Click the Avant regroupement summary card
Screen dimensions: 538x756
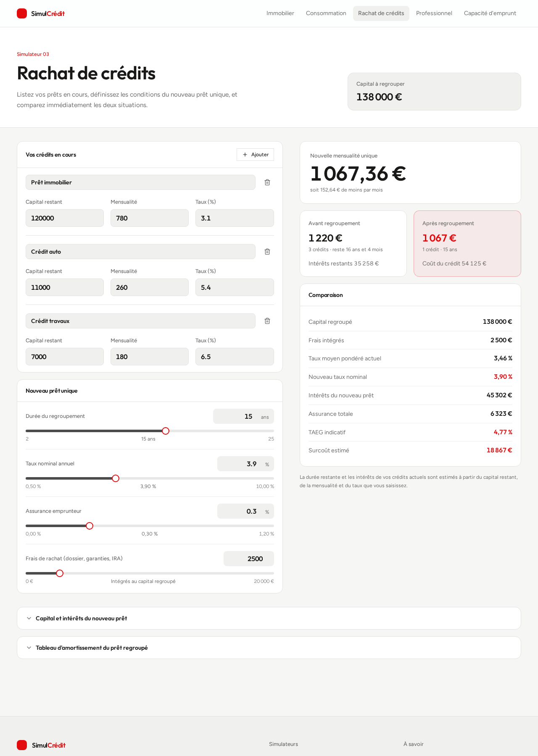click(x=353, y=244)
